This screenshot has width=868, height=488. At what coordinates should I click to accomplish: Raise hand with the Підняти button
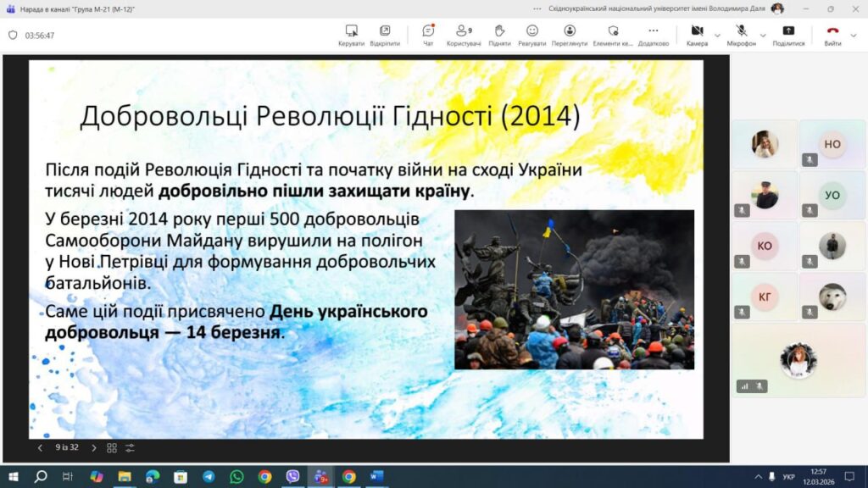tap(499, 35)
